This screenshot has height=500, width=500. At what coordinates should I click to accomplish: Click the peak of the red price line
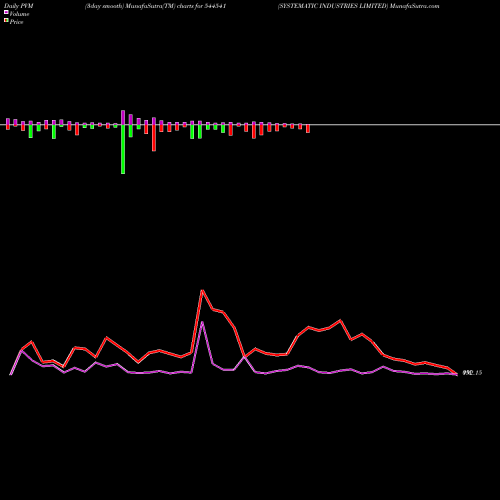coord(202,291)
